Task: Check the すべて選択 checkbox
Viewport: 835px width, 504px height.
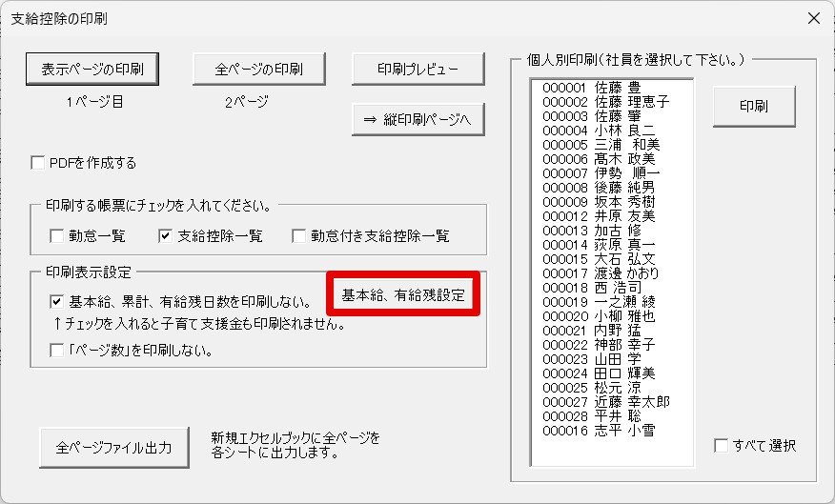Action: pos(722,446)
